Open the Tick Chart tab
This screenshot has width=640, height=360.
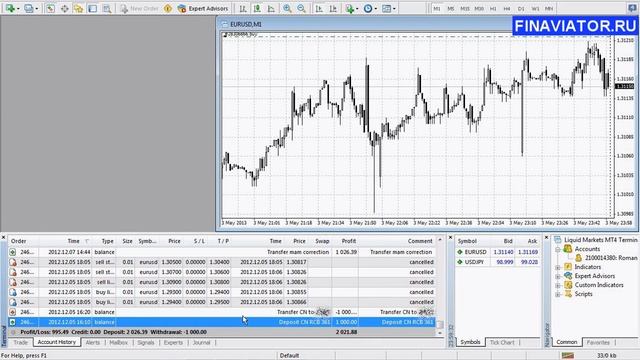(502, 342)
